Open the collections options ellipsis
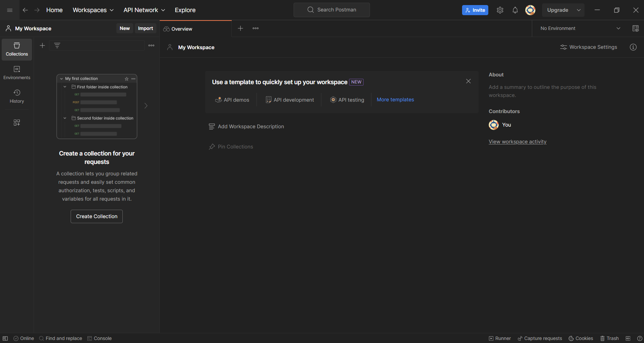Image resolution: width=644 pixels, height=343 pixels. [x=151, y=45]
